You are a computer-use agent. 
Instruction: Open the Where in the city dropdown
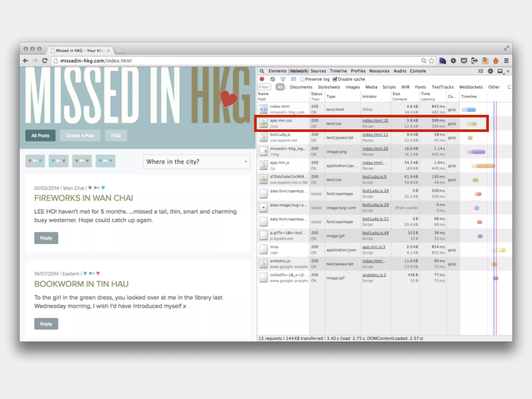pyautogui.click(x=197, y=162)
